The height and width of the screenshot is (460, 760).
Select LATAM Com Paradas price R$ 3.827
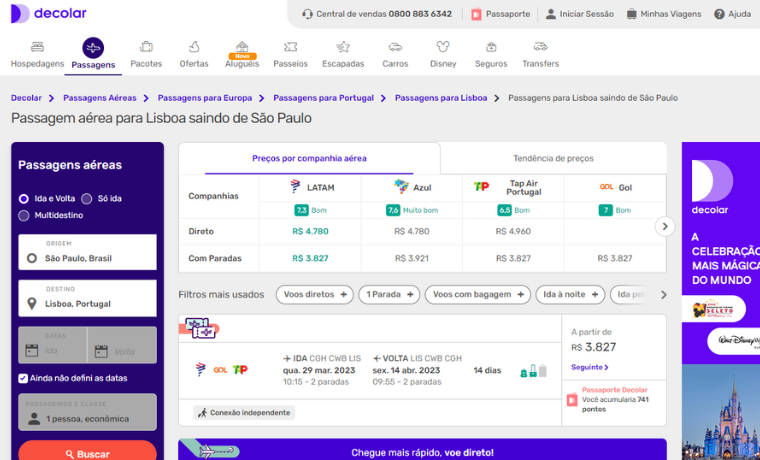(310, 258)
